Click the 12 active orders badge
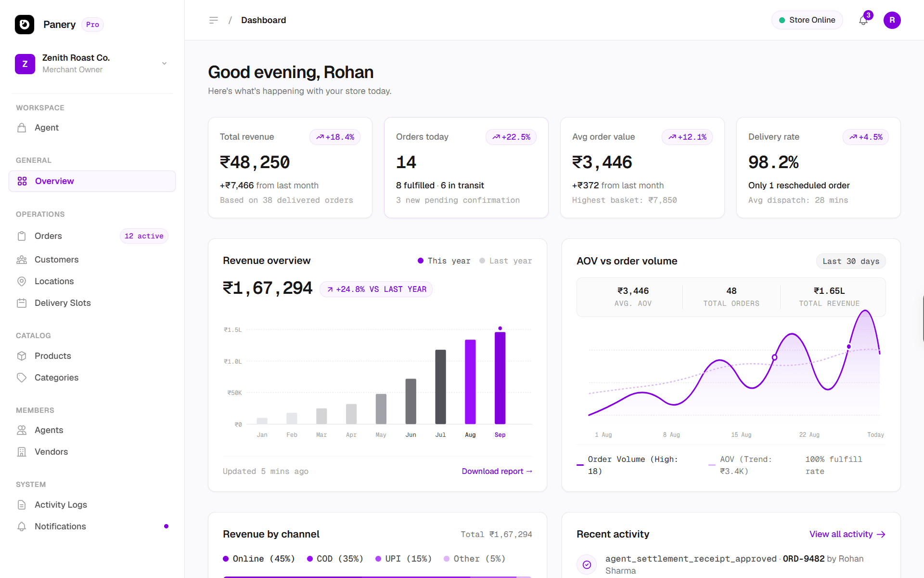Viewport: 924px width, 578px height. coord(144,236)
